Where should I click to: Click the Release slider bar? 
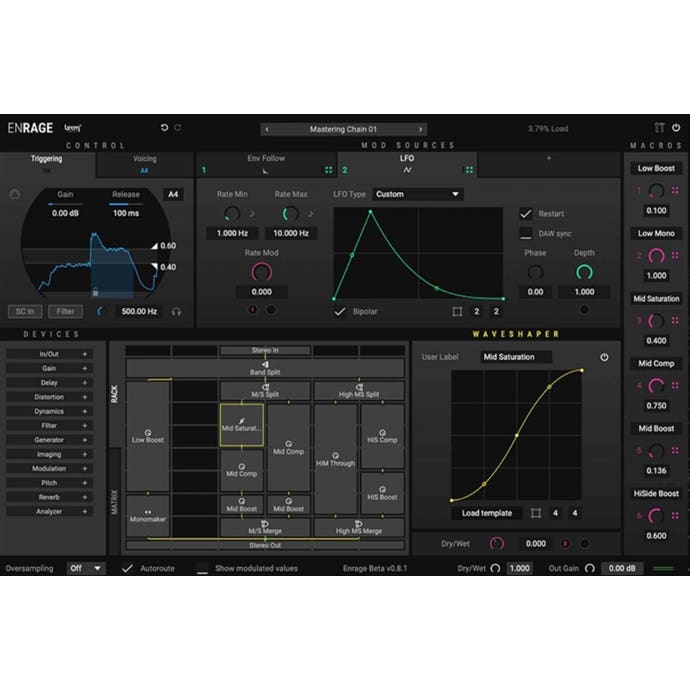(126, 204)
